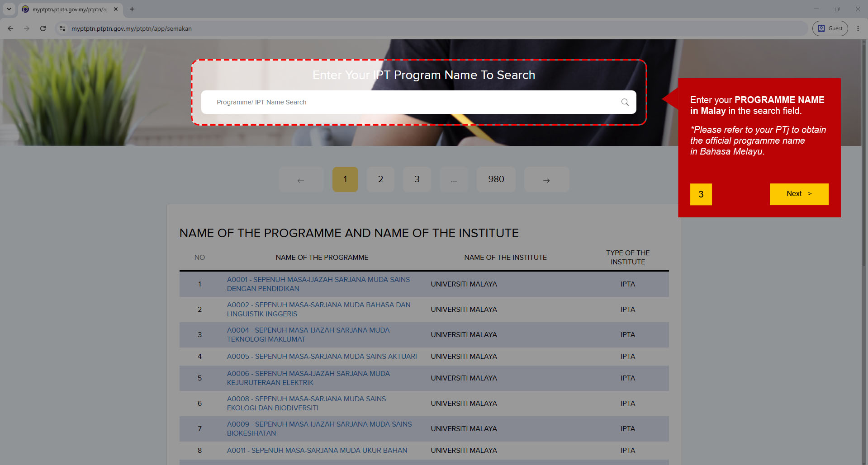Click the NO column header
The height and width of the screenshot is (465, 868).
pyautogui.click(x=199, y=258)
